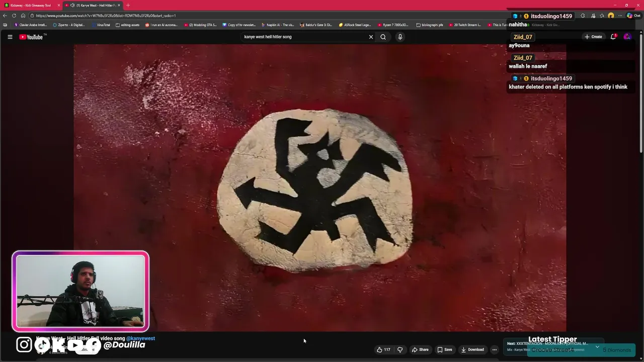Start voice search with microphone icon
Viewport: 644px width, 362px height.
[x=400, y=37]
